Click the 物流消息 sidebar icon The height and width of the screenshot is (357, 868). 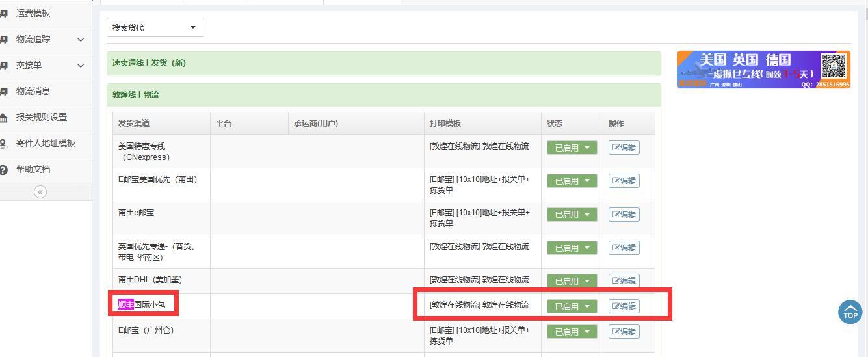[4, 91]
